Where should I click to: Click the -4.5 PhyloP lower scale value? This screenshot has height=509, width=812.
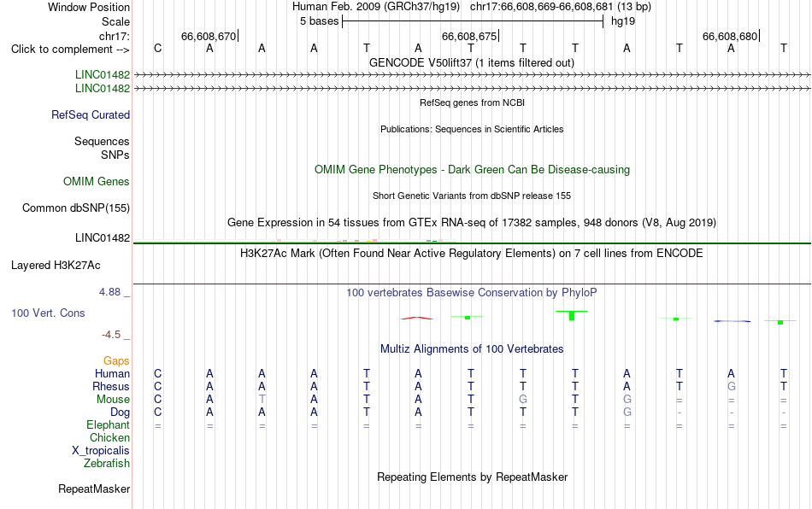pyautogui.click(x=111, y=335)
